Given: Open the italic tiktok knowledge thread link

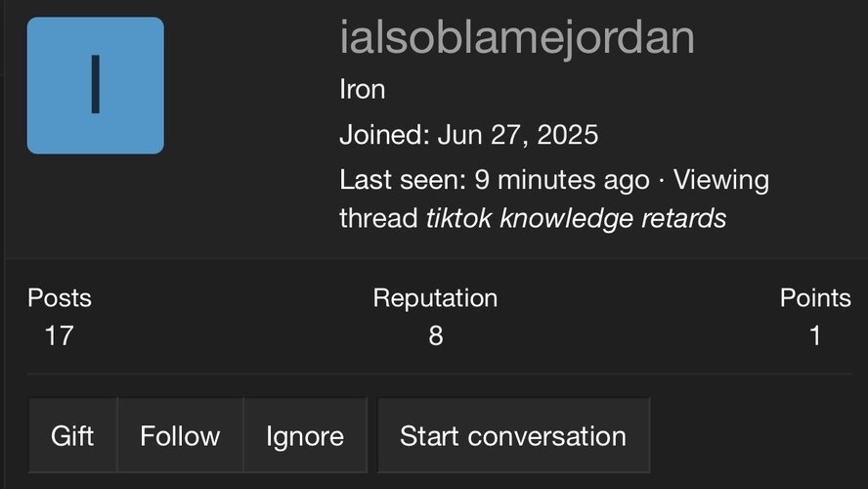Looking at the screenshot, I should point(576,218).
